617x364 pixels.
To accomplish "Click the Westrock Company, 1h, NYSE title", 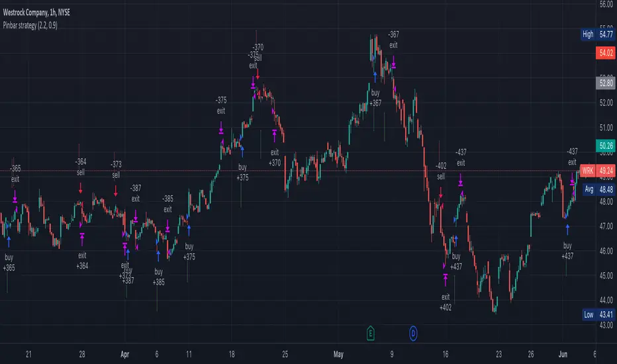I will click(x=36, y=13).
